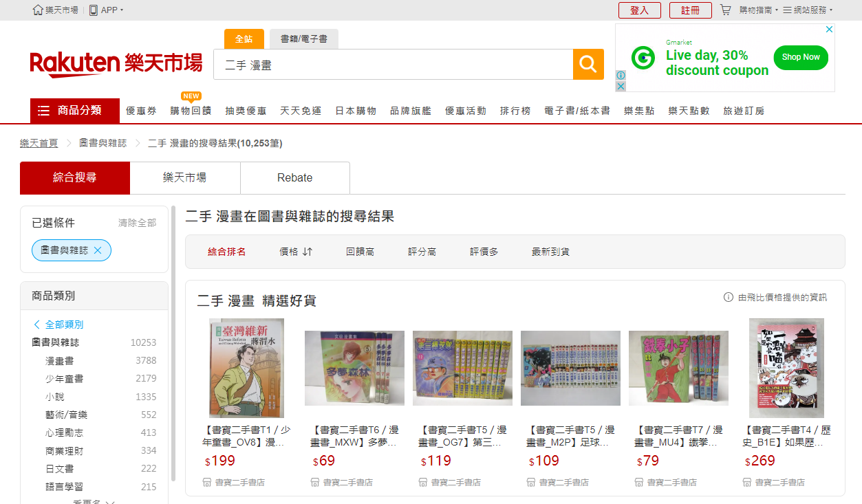The height and width of the screenshot is (504, 862).
Task: Sort results by 評分高
Action: point(422,252)
